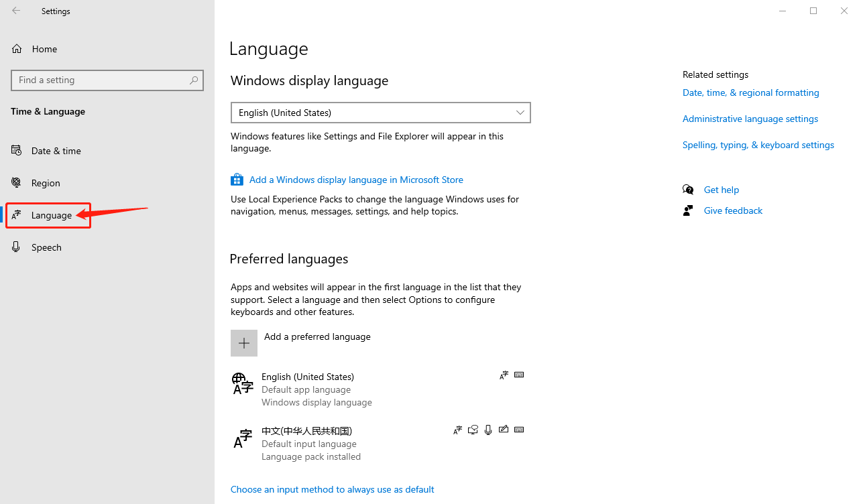
Task: Click Chinese row handwriting feature icon
Action: [504, 430]
